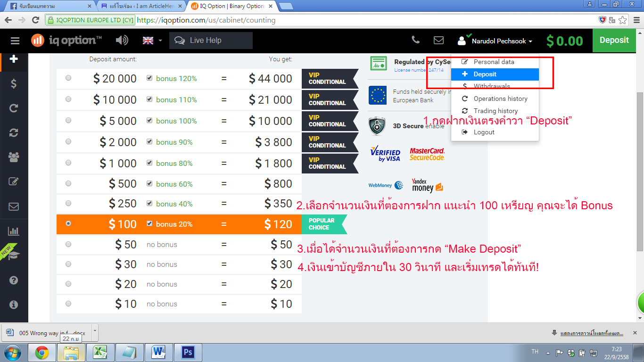Click the $0.00 balance display

click(565, 41)
